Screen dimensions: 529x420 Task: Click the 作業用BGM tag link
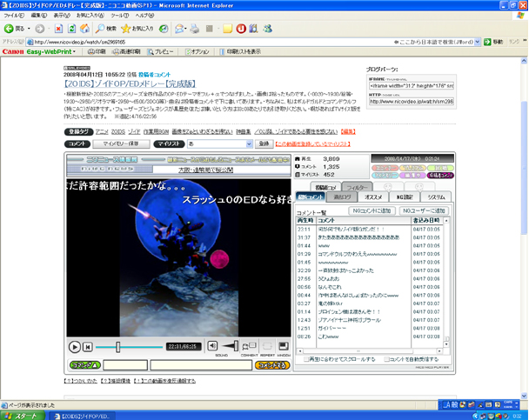click(156, 132)
